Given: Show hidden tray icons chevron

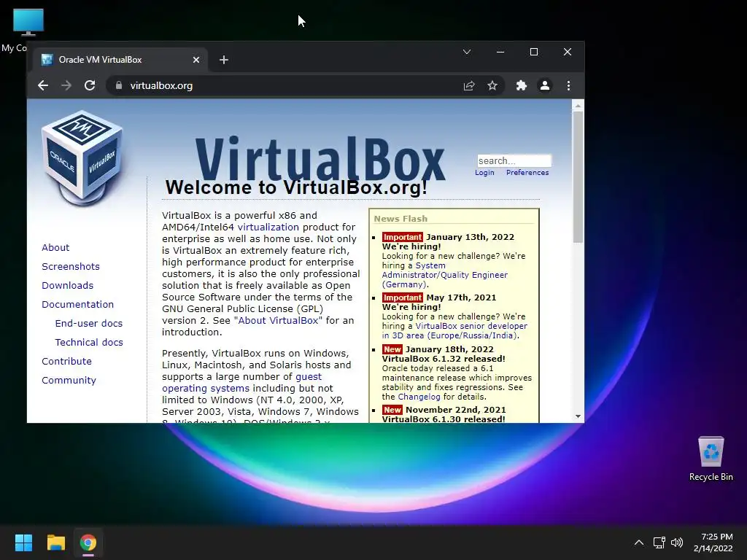Looking at the screenshot, I should (x=639, y=542).
